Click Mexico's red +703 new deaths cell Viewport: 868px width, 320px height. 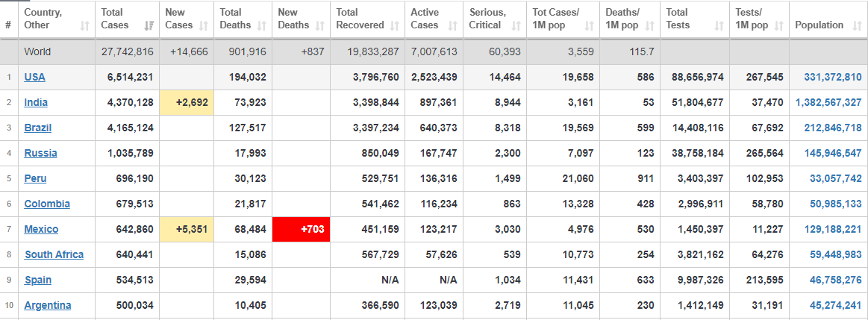pyautogui.click(x=301, y=229)
